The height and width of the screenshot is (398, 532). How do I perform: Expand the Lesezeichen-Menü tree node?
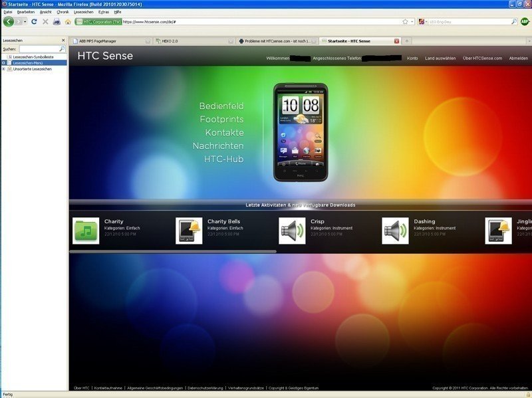3,62
